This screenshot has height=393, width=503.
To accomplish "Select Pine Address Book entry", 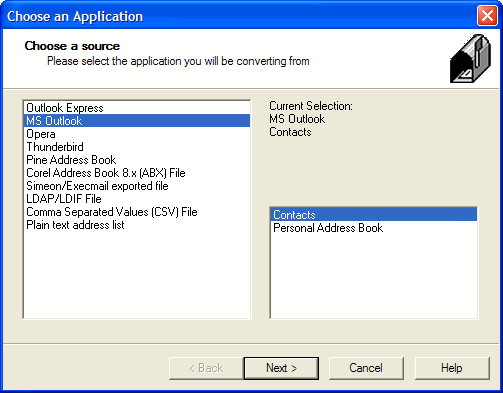I will point(137,160).
